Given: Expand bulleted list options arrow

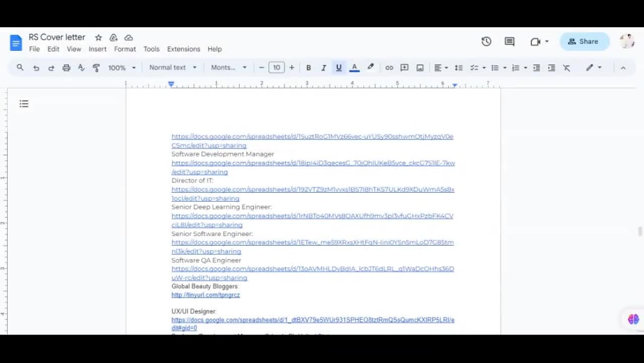Looking at the screenshot, I should pyautogui.click(x=505, y=68).
